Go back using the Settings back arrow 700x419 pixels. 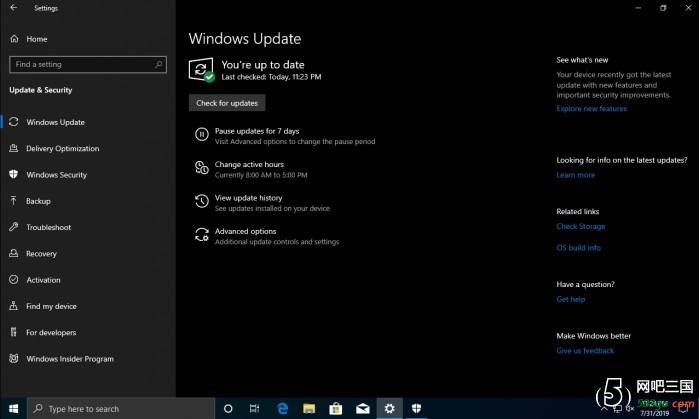point(13,8)
